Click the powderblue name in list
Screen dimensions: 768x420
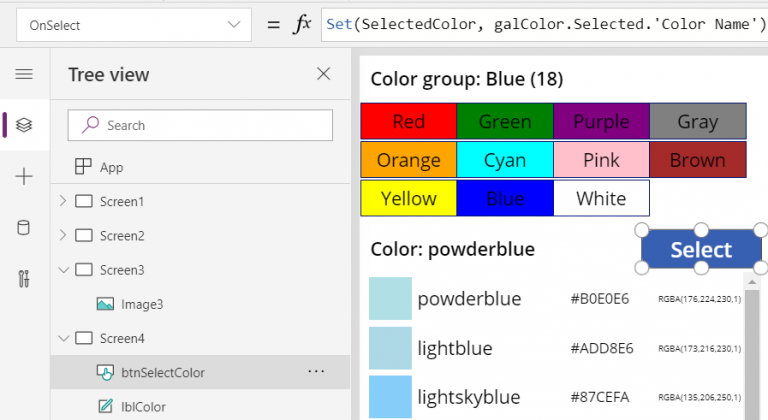(x=469, y=298)
